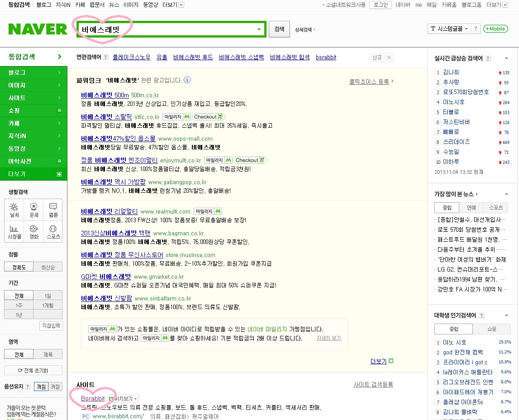This screenshot has width=519, height=420.
Task: Close the related searches bar with X
Action: pos(389,57)
